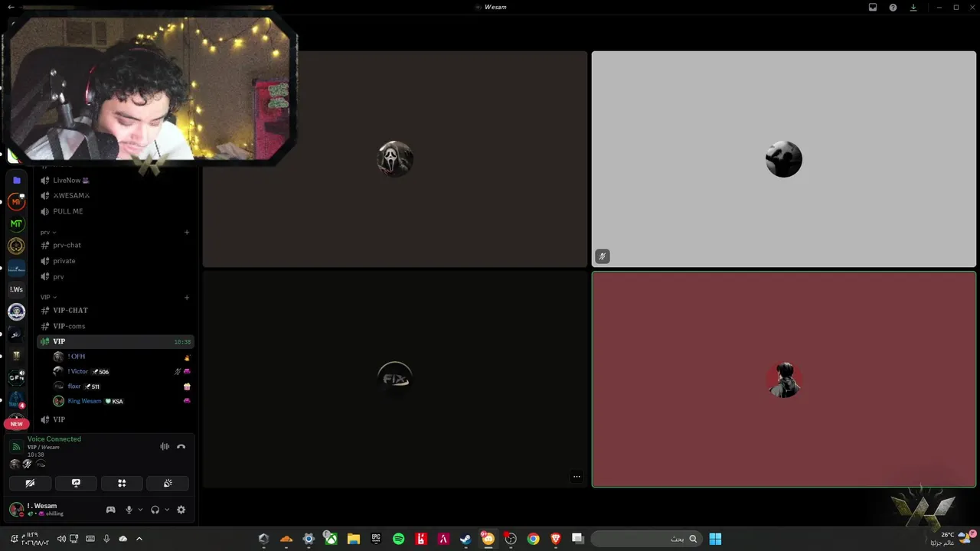Go back with title bar arrow
This screenshot has width=980, height=551.
click(11, 7)
